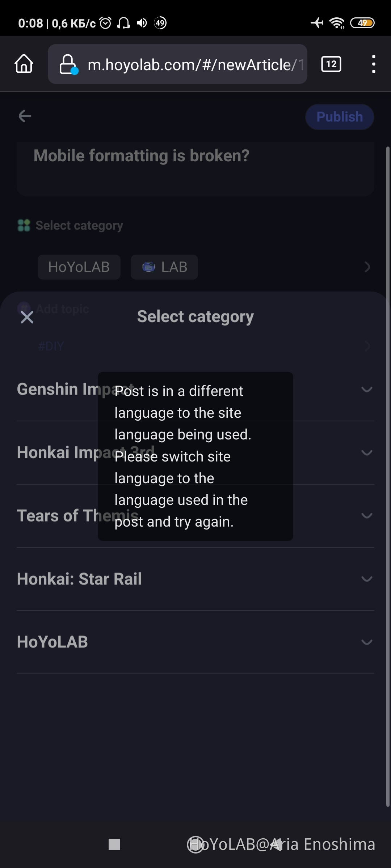Expand the Honkai: Star Rail category
The height and width of the screenshot is (868, 391).
coord(366,579)
